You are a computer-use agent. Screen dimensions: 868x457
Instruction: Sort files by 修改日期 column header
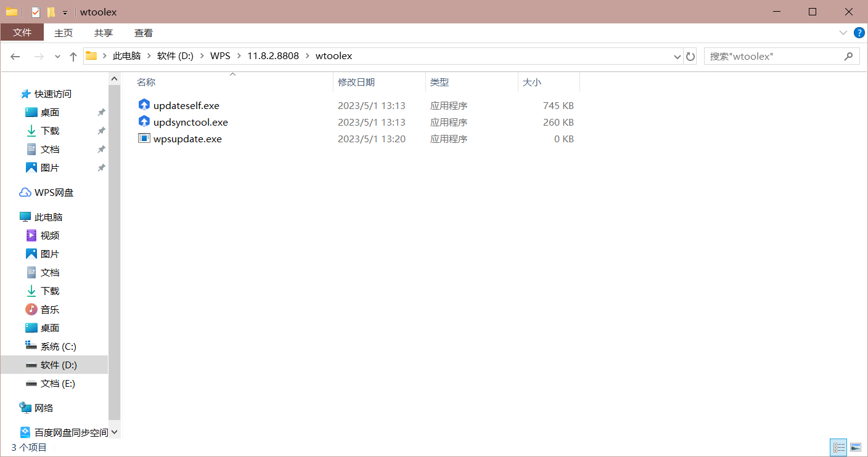356,82
